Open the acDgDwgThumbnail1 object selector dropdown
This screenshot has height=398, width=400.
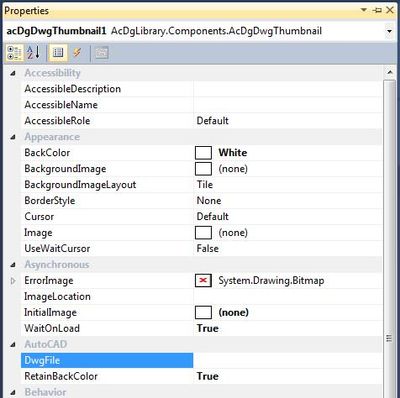(x=389, y=31)
